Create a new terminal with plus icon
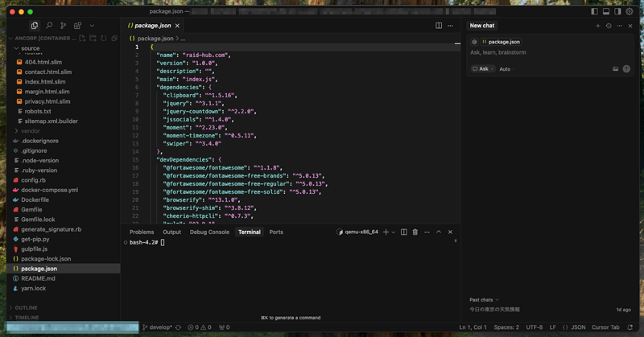Image resolution: width=644 pixels, height=337 pixels. pos(386,232)
